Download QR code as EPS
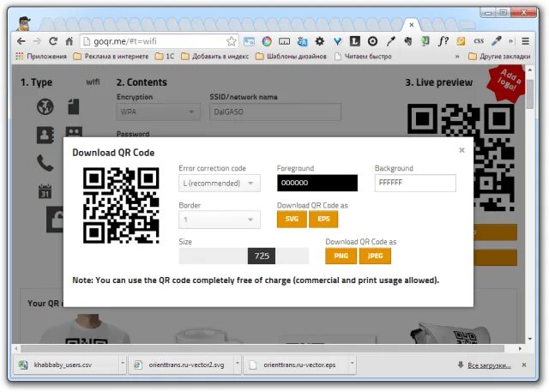 point(323,219)
